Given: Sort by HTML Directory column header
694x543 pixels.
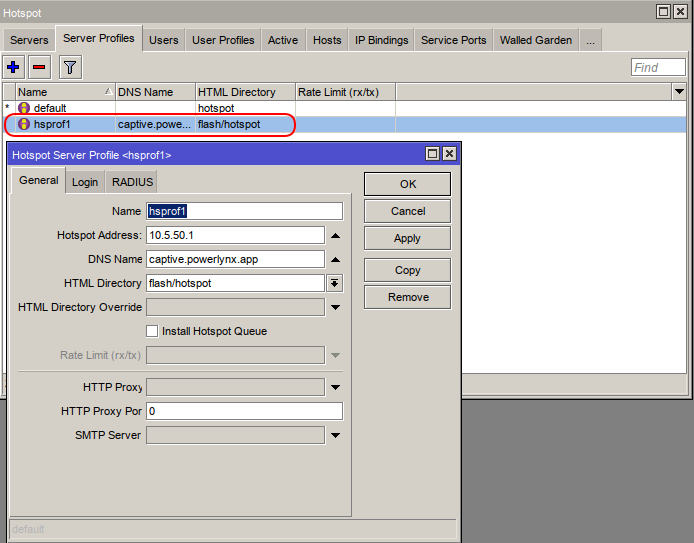Looking at the screenshot, I should (246, 92).
